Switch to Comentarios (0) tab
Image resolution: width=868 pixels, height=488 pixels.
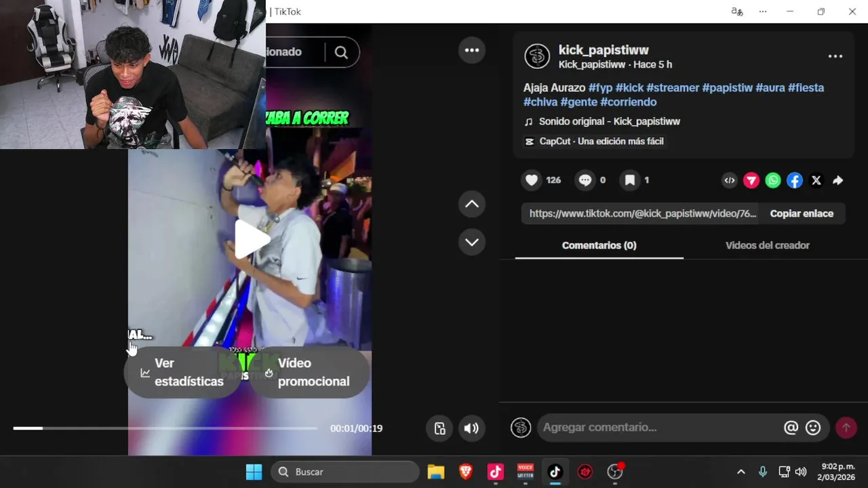(x=599, y=245)
